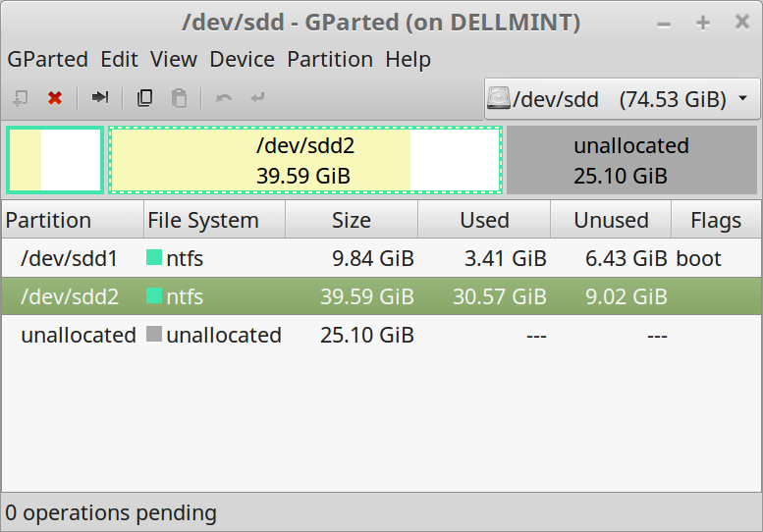Open the View menu
Image resolution: width=763 pixels, height=532 pixels.
(174, 60)
